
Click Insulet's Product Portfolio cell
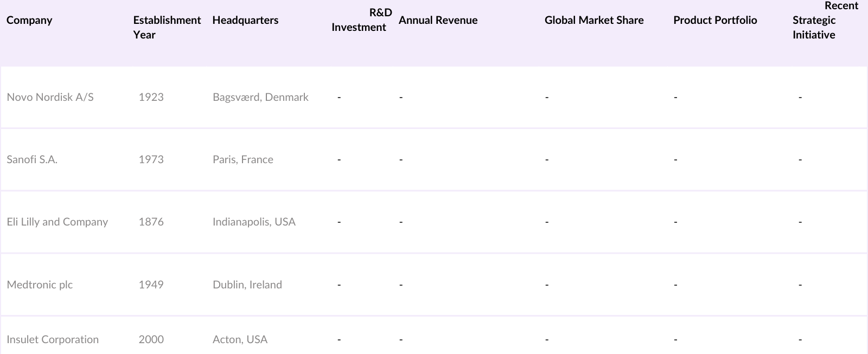click(x=675, y=339)
